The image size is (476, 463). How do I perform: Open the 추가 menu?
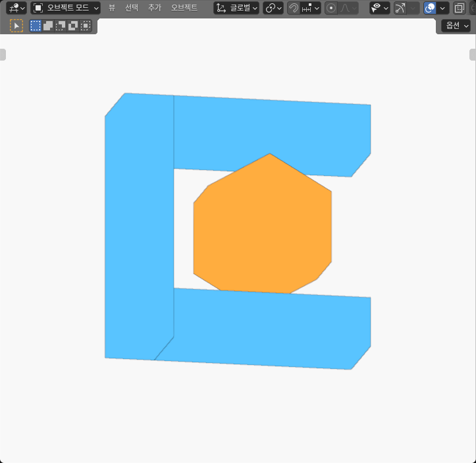tap(155, 8)
